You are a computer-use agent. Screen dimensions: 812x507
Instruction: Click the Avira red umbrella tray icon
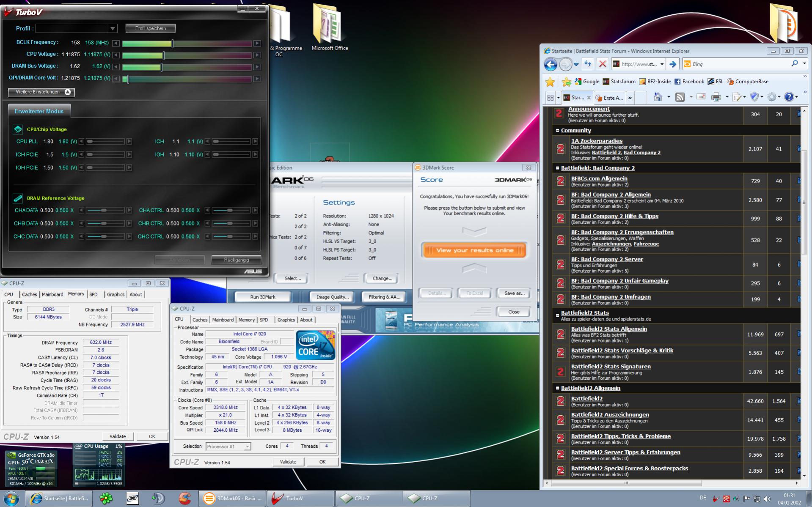[x=726, y=499]
